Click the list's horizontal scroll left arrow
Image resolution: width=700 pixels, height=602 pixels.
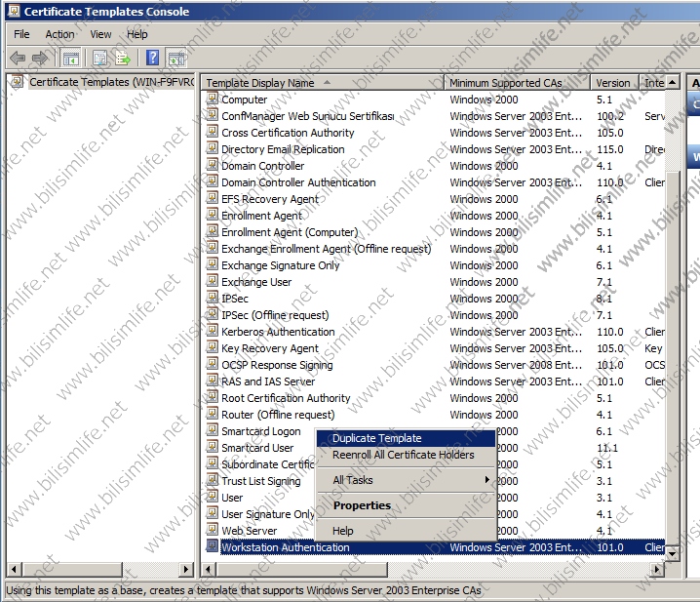tap(208, 570)
